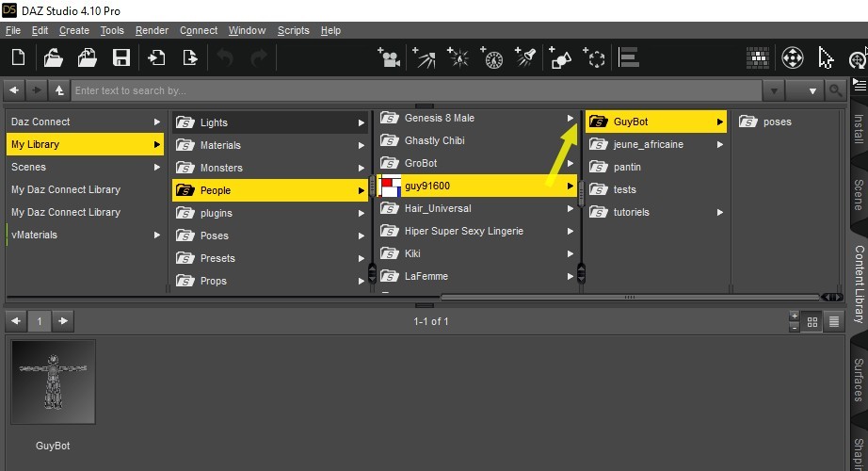Select the Ghastly Chibi folder
868x471 pixels.
click(435, 140)
